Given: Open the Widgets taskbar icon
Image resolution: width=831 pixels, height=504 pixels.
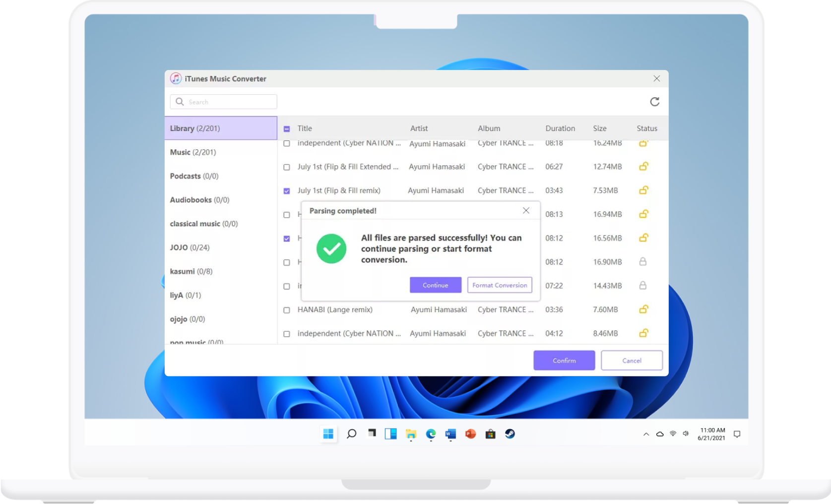Looking at the screenshot, I should point(391,434).
